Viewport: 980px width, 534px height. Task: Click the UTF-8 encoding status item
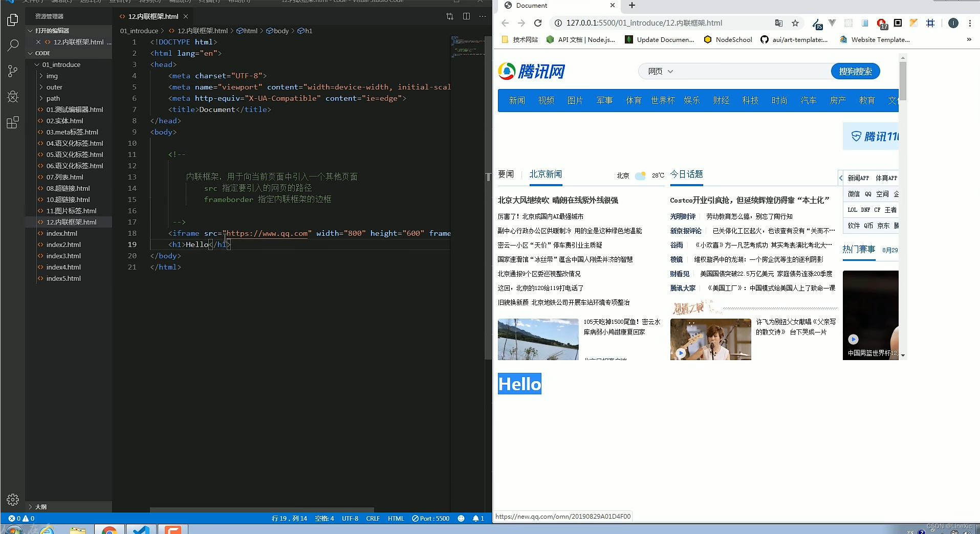point(350,518)
